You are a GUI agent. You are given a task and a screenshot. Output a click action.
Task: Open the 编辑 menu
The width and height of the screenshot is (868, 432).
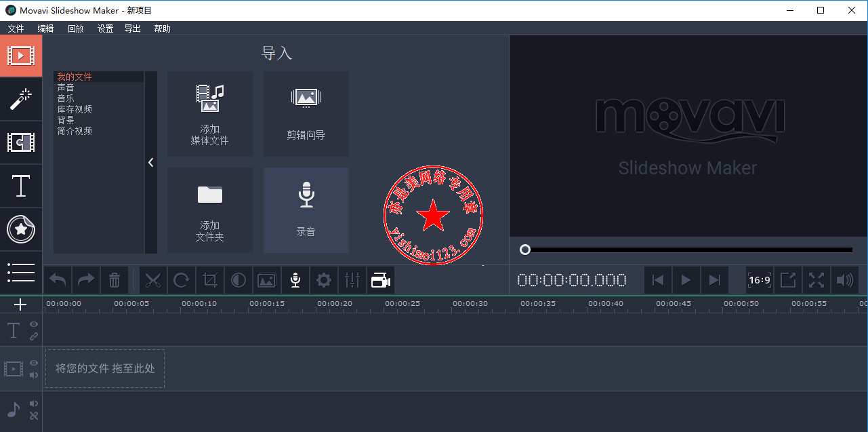point(45,28)
